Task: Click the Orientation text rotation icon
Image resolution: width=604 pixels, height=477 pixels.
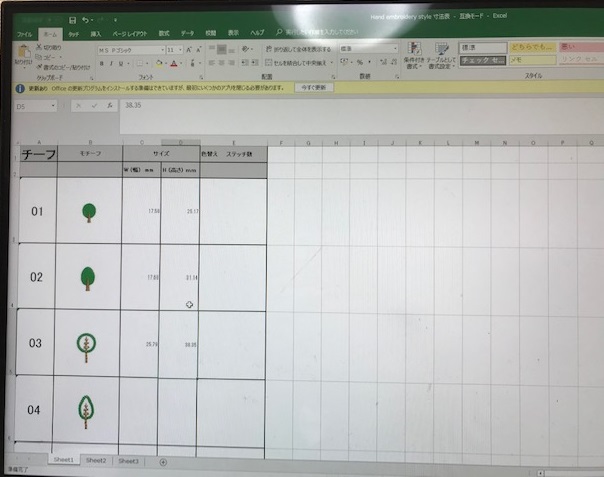Action: coord(245,49)
